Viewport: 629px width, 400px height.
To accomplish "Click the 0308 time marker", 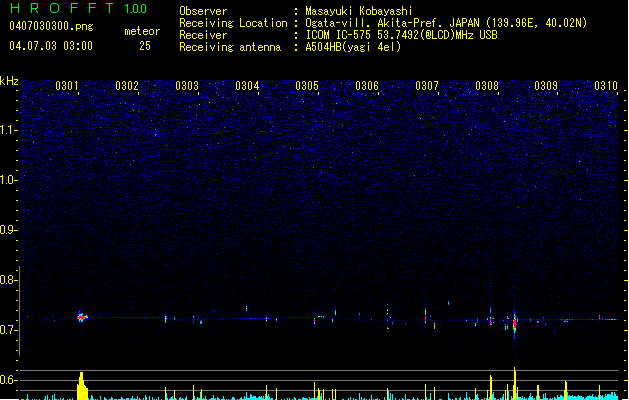I will tap(487, 86).
